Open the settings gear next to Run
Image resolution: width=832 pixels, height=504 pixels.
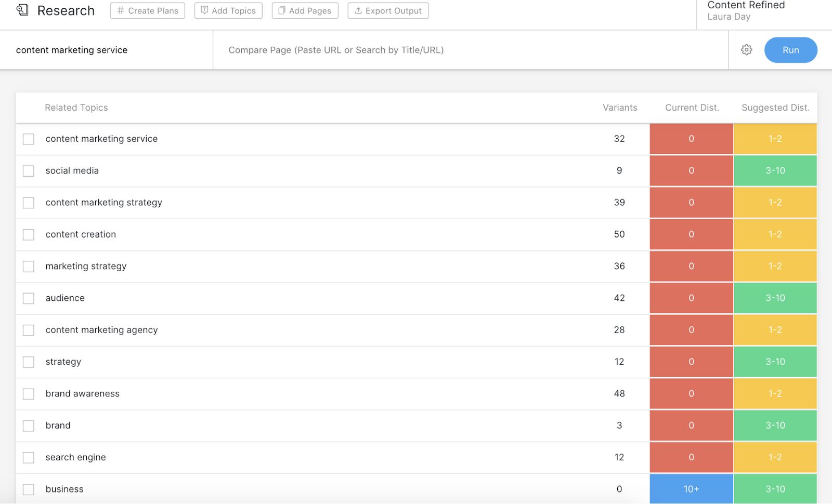pos(746,50)
